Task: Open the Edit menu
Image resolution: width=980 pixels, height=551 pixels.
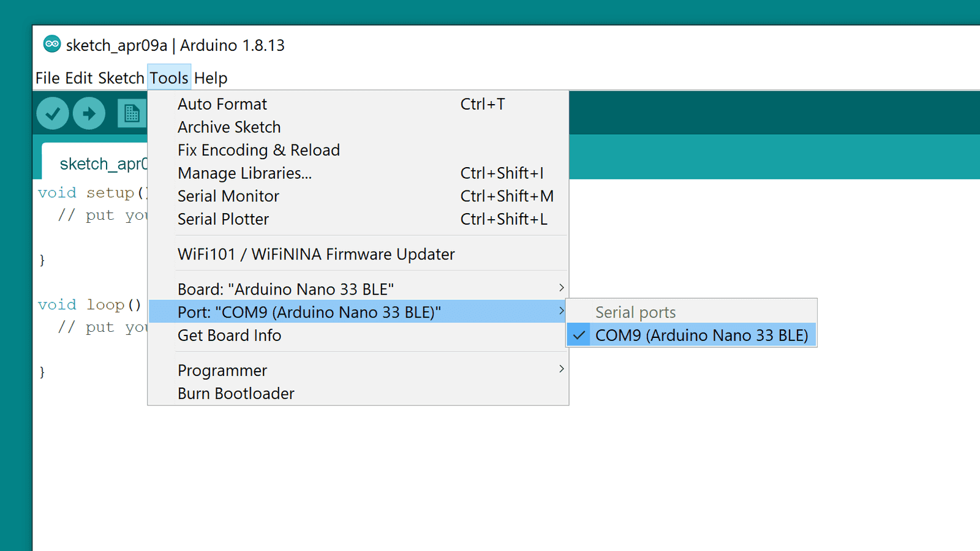Action: [79, 78]
